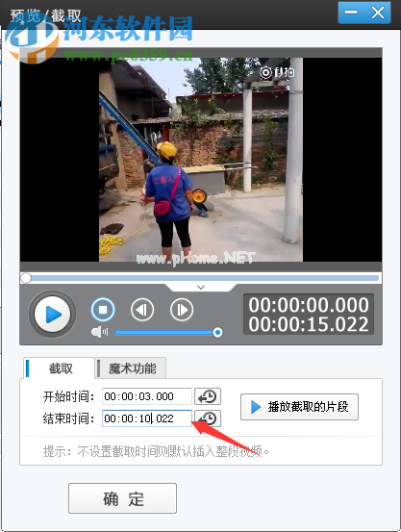This screenshot has height=532, width=401.
Task: Play the clipped segment via 播放截取的片段
Action: coord(299,407)
